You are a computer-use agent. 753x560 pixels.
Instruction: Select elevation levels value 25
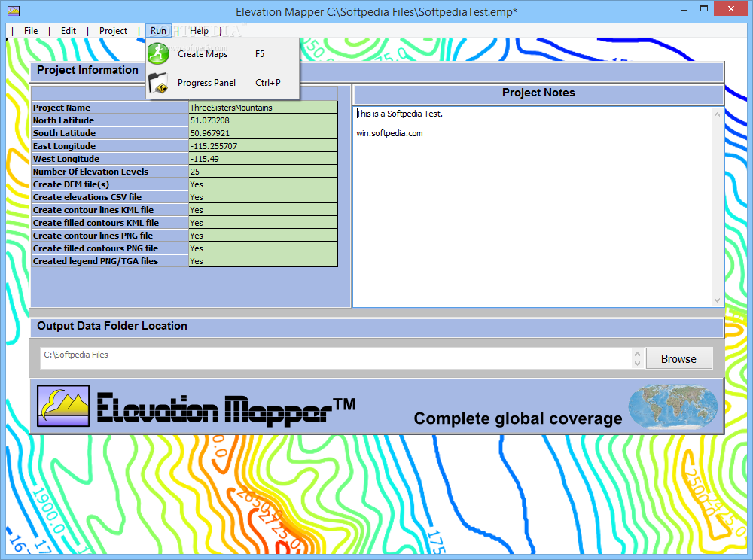(263, 172)
